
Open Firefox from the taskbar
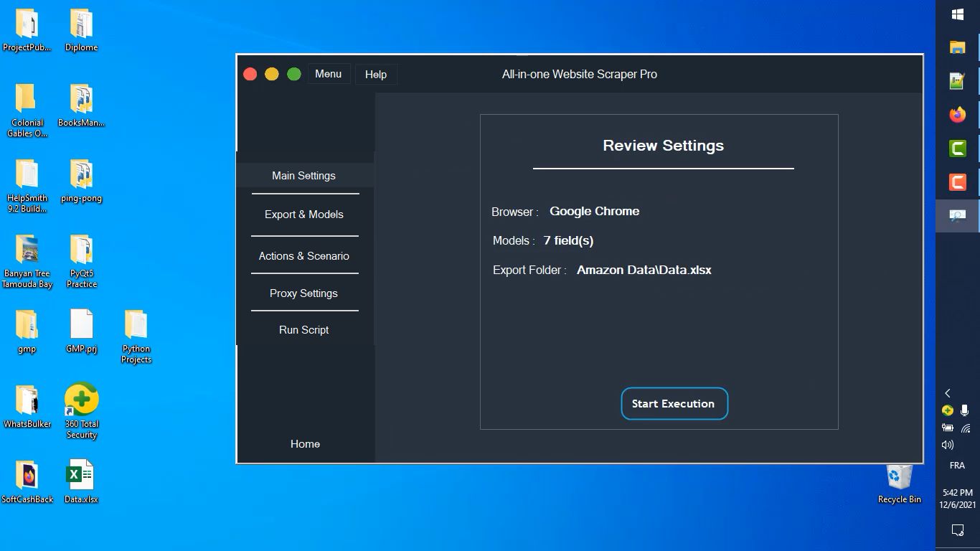[957, 115]
